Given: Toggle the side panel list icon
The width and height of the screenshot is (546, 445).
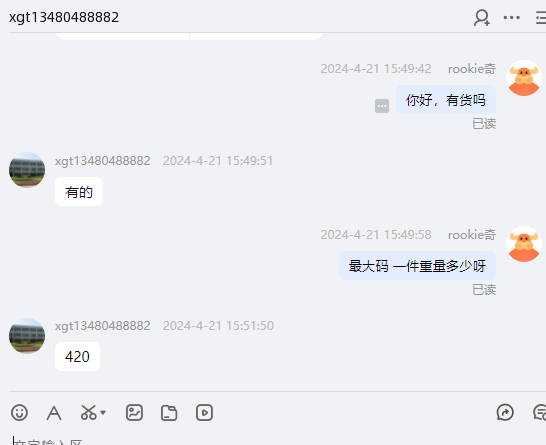Looking at the screenshot, I should pos(541,17).
